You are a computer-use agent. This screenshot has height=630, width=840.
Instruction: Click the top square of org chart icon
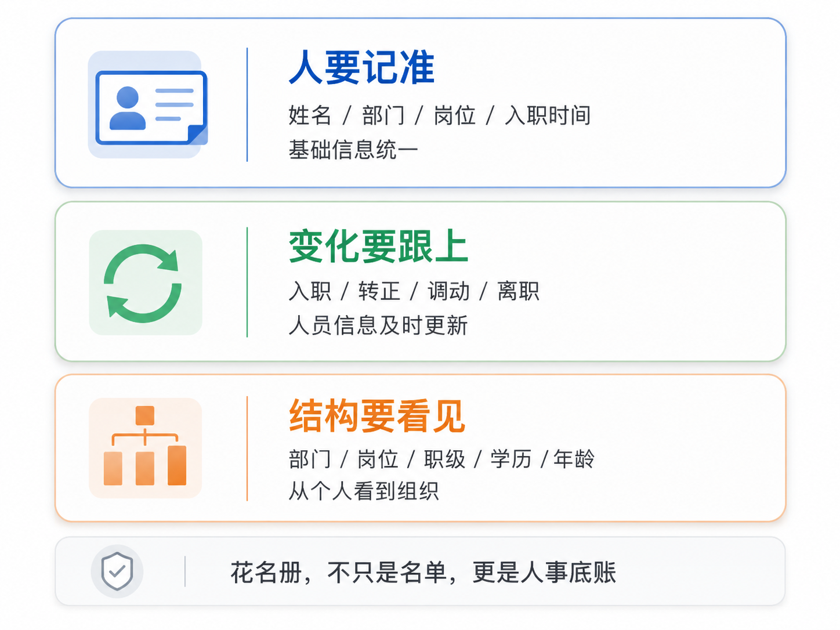click(x=144, y=415)
